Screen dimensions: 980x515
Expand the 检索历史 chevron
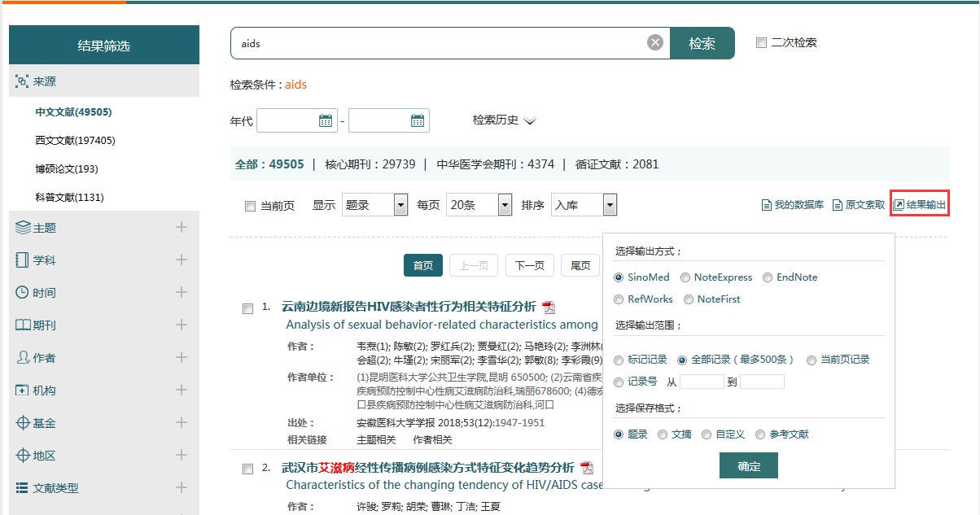pyautogui.click(x=530, y=120)
